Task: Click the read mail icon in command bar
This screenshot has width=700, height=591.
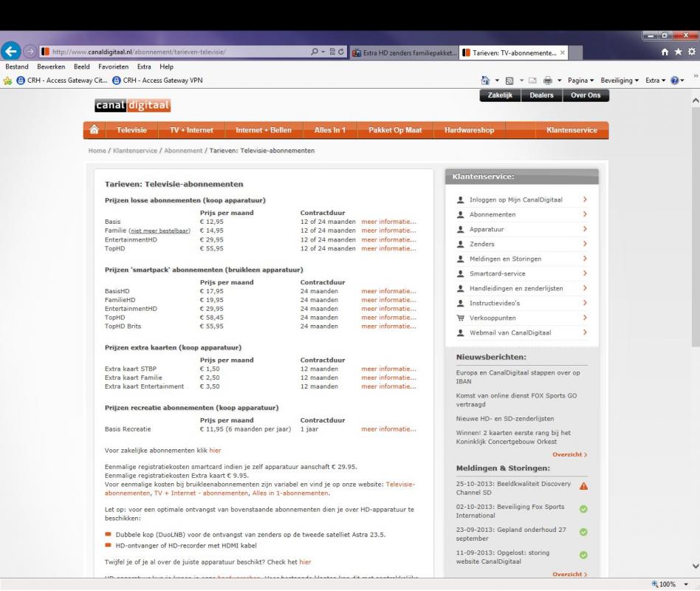Action: [x=532, y=81]
